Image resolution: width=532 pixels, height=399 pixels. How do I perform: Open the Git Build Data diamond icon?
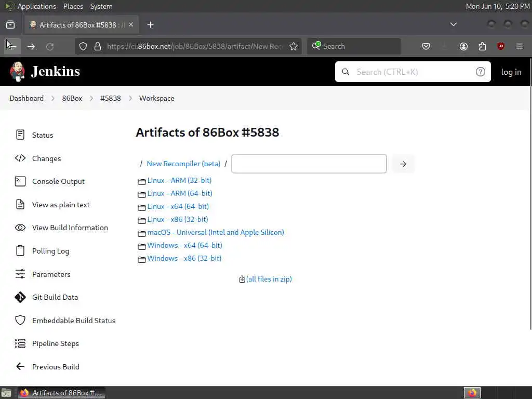[x=20, y=297]
